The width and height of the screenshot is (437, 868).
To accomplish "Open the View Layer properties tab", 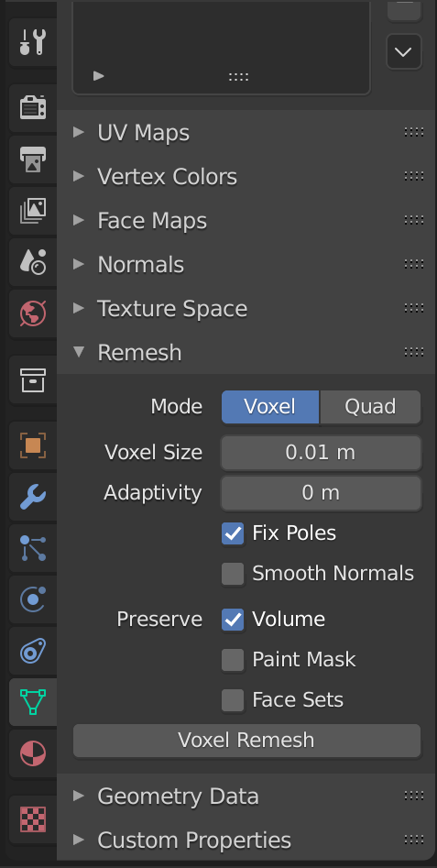I will (x=33, y=211).
